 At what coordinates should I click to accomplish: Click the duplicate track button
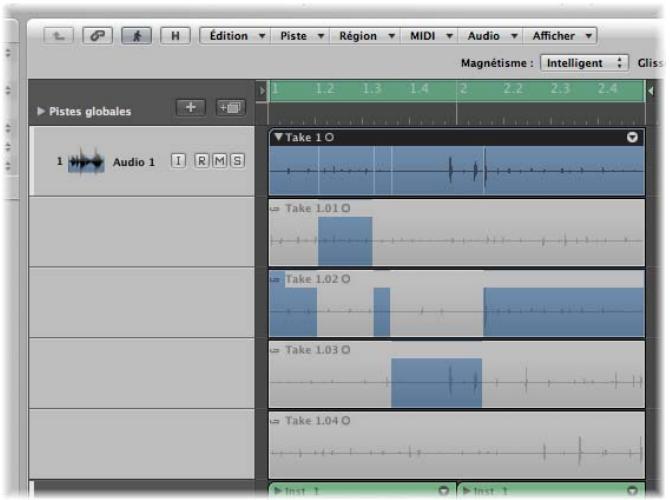point(231,107)
